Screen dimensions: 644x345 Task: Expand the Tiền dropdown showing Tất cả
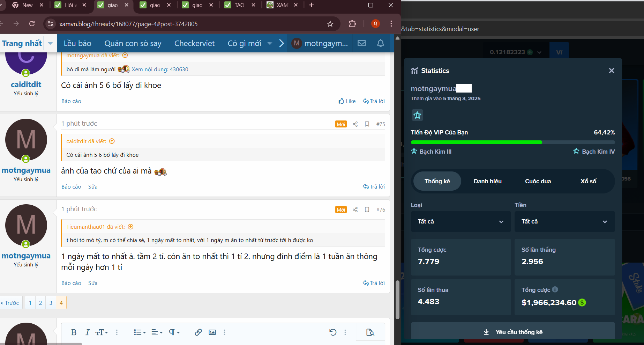point(564,221)
